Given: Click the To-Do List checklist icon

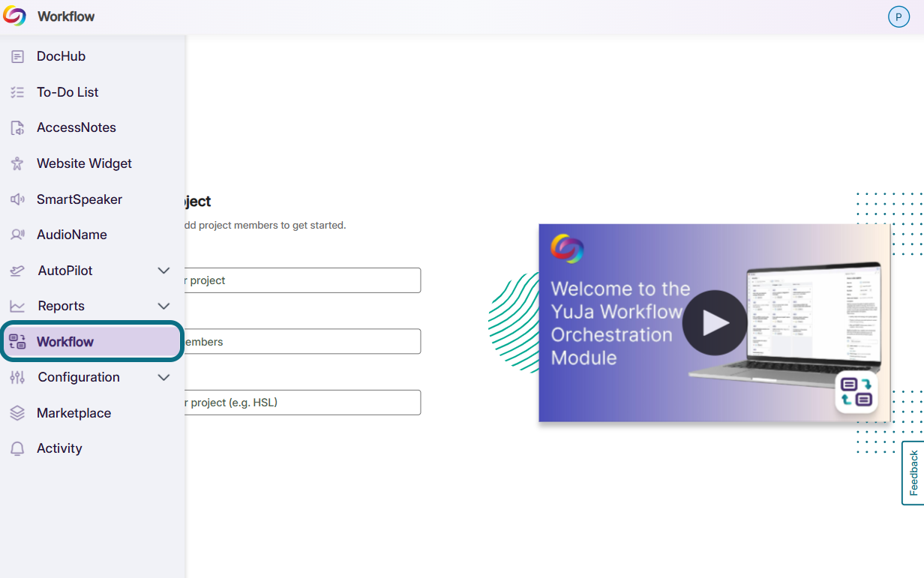Looking at the screenshot, I should tap(17, 92).
